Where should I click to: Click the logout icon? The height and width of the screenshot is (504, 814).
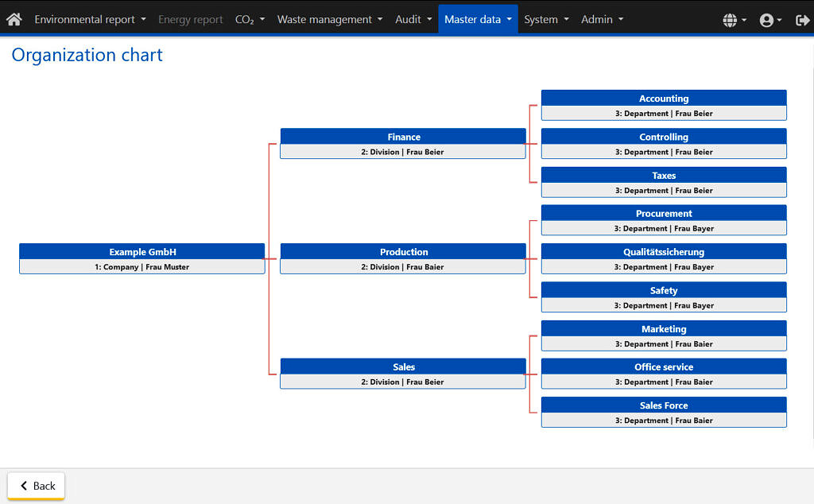tap(802, 20)
